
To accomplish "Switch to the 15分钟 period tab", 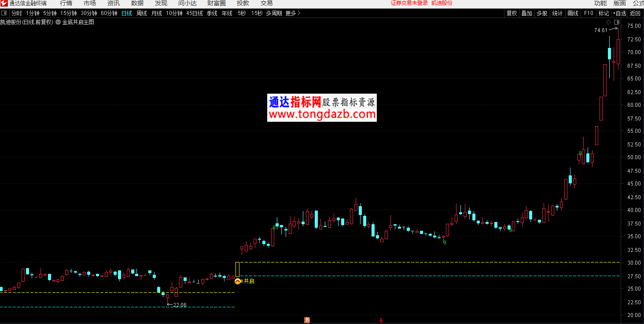I will click(69, 13).
